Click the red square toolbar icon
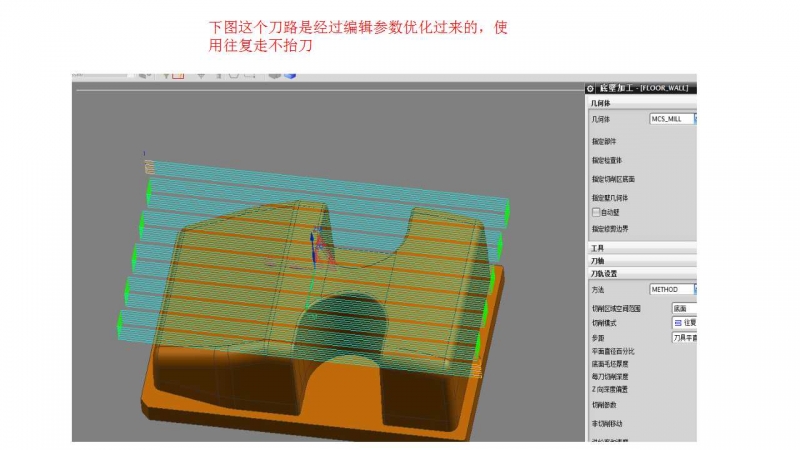This screenshot has height=450, width=800. click(x=178, y=74)
